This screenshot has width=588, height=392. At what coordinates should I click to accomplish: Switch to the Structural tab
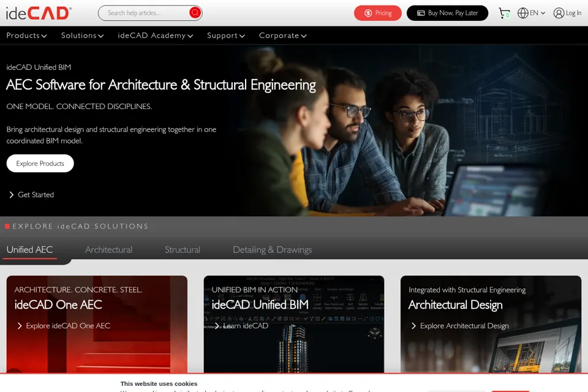coord(183,250)
